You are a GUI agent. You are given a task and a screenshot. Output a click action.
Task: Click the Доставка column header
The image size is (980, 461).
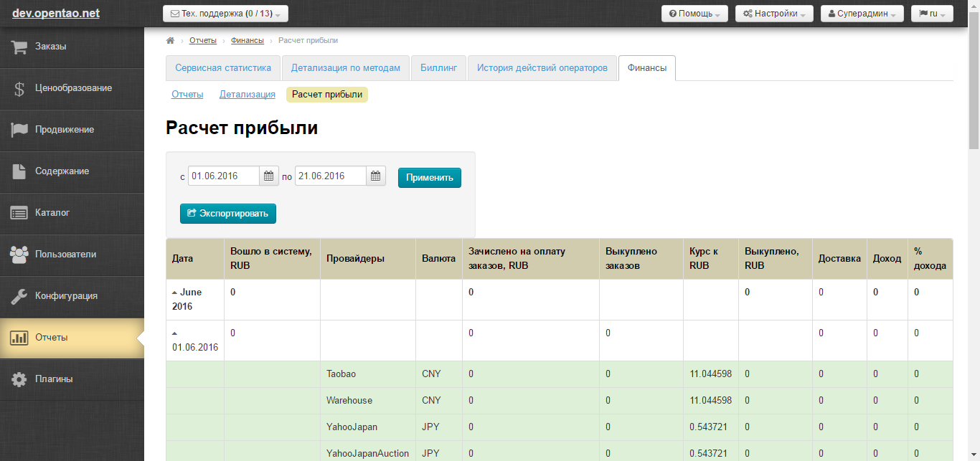coord(839,259)
